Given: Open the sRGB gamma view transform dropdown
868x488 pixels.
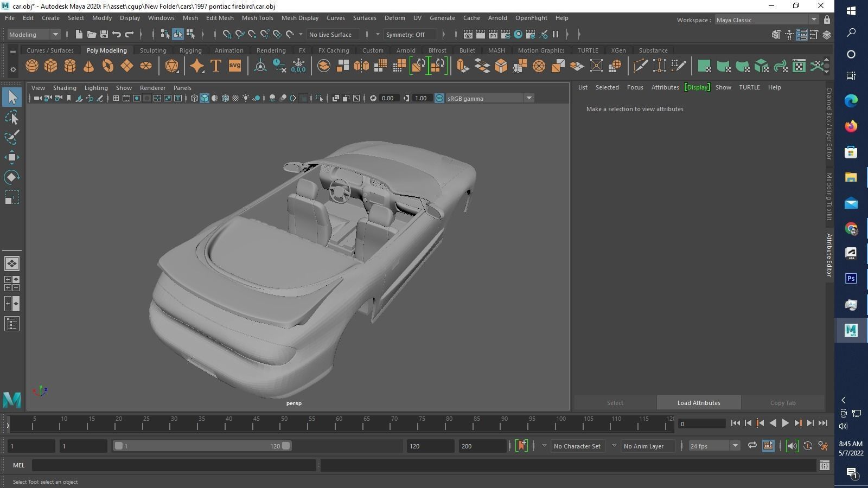Looking at the screenshot, I should tap(490, 99).
